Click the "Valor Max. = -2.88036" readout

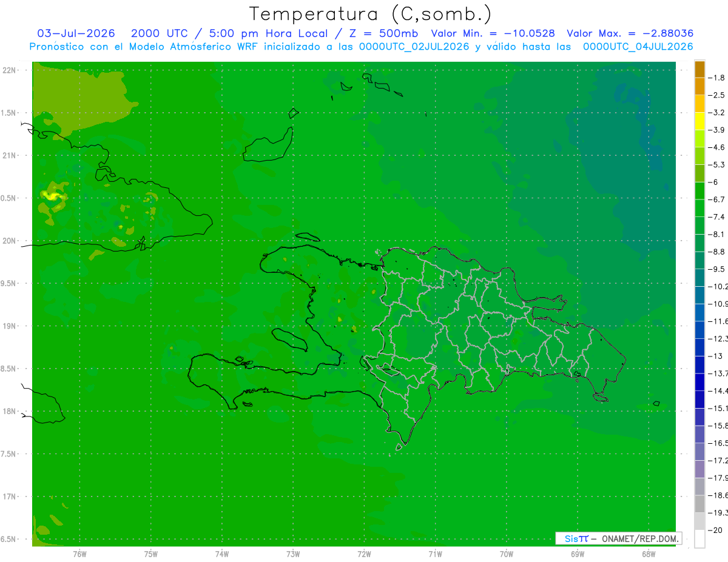tap(630, 33)
